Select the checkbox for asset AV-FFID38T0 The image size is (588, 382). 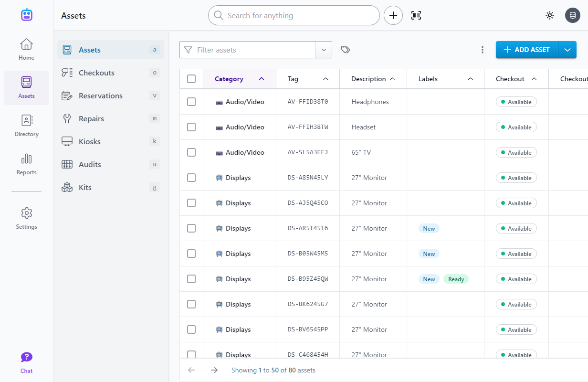coord(191,102)
